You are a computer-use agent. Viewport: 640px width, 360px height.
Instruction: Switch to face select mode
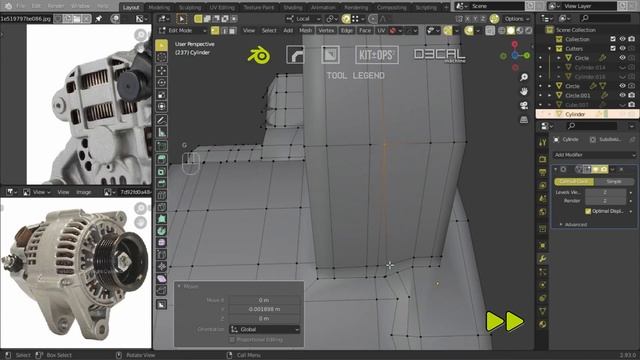click(x=232, y=31)
